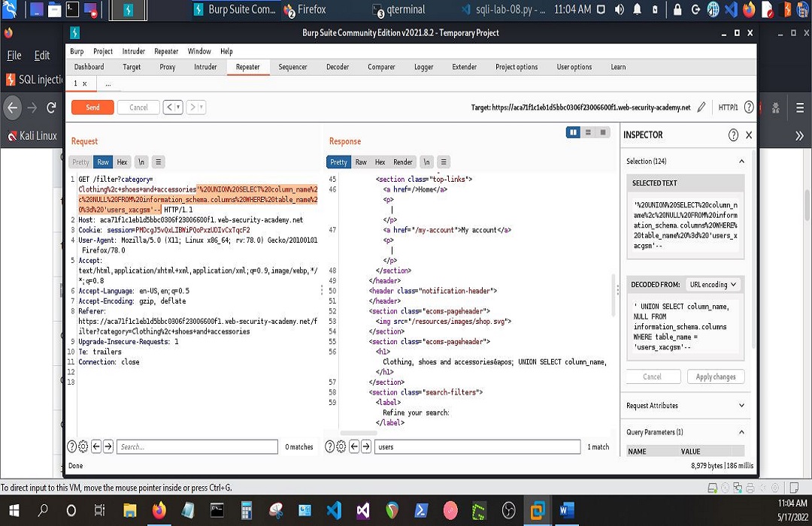Switch to the Comparer tab
Viewport: 812px width, 526px height.
click(x=382, y=67)
